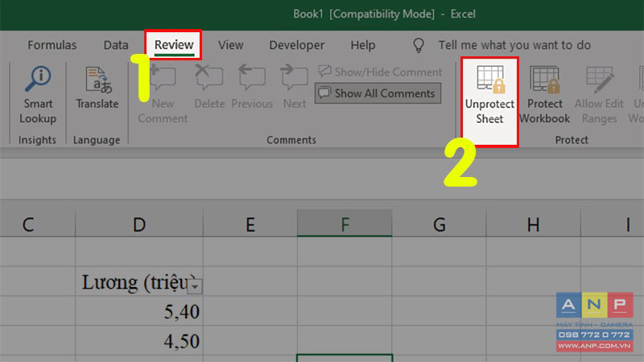Open filter dropdown on Lương column header
Viewport: 644px width, 362px height.
[x=195, y=286]
